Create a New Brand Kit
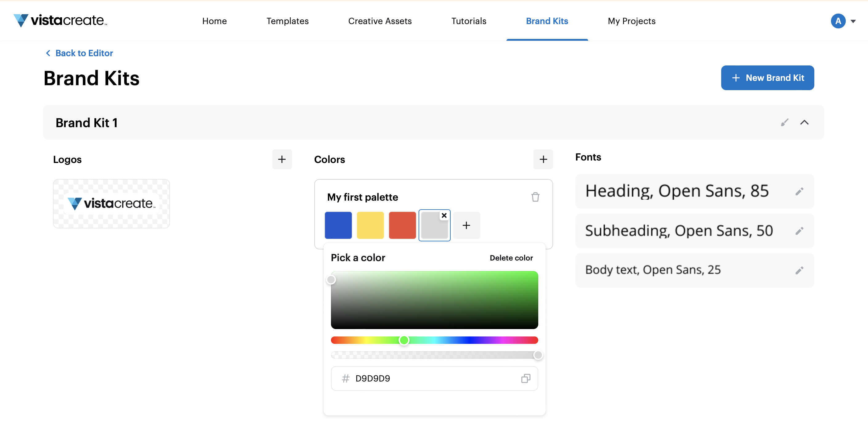Viewport: 868px width, 434px height. tap(767, 77)
